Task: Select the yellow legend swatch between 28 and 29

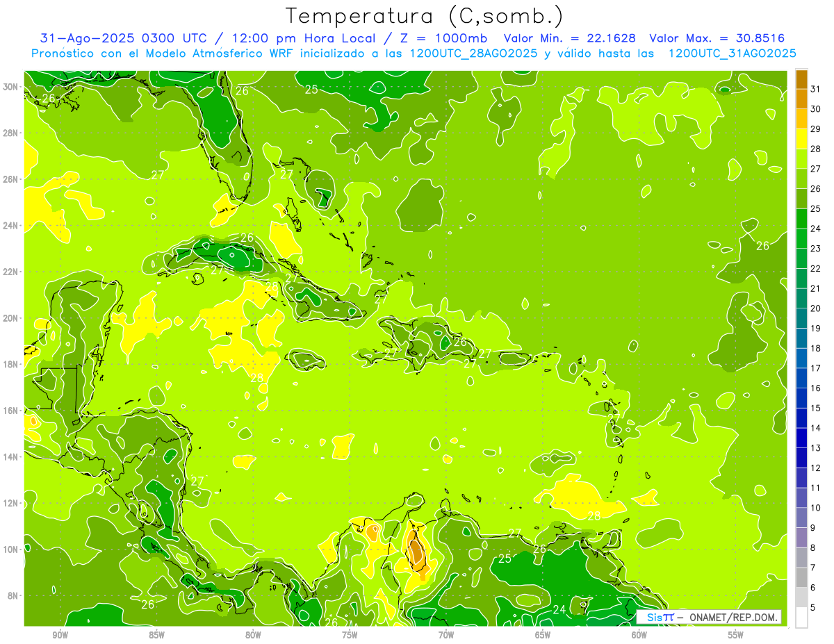Action: 801,139
